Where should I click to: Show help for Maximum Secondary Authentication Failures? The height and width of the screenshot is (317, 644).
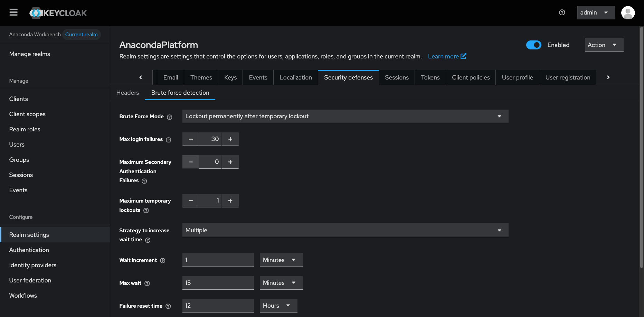click(144, 181)
